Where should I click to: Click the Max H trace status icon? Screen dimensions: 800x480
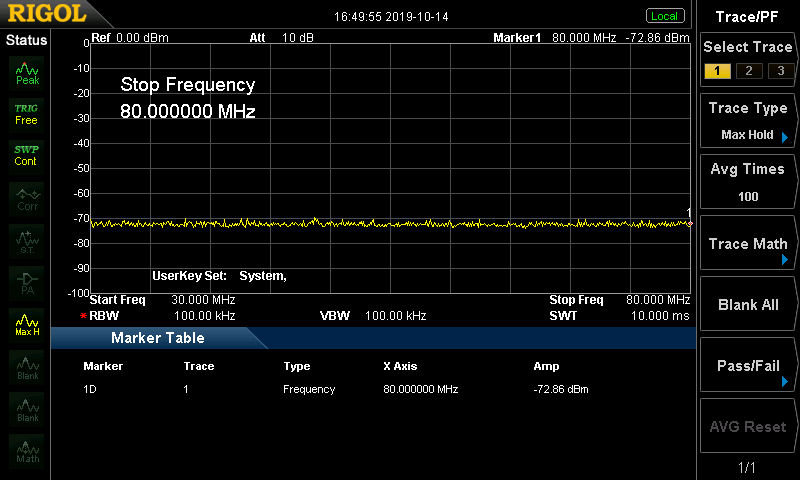[x=27, y=324]
